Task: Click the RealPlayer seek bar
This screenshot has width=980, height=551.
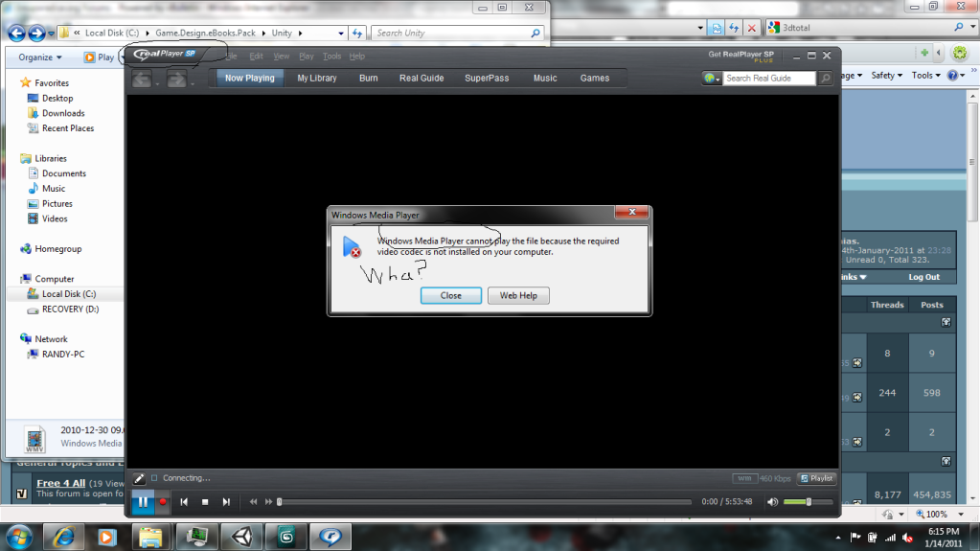Action: (x=485, y=501)
